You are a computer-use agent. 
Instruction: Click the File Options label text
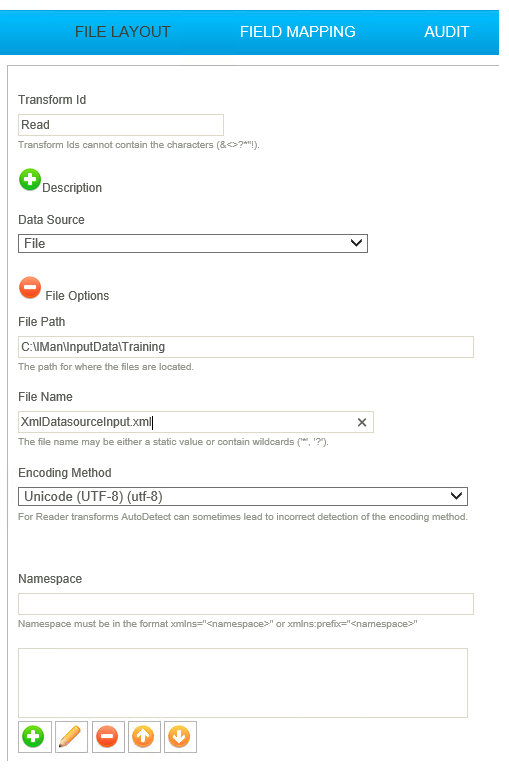[x=77, y=296]
